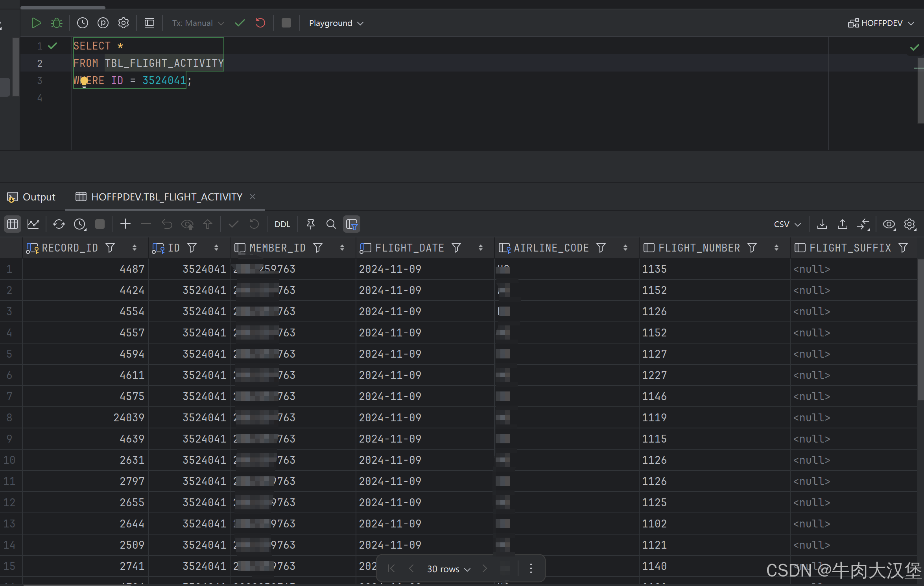Sort by FLIGHT_DATE column arrows
Image resolution: width=924 pixels, height=586 pixels.
coord(481,248)
